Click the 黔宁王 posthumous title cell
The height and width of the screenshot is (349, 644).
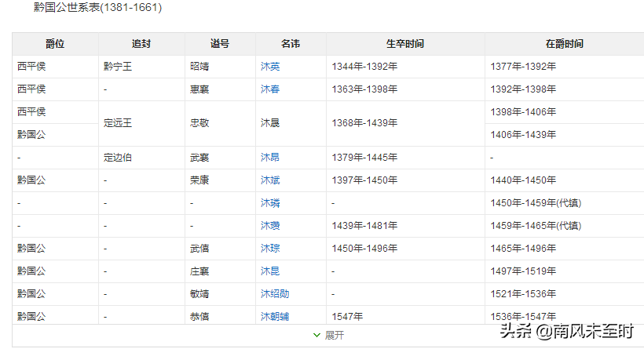pyautogui.click(x=118, y=67)
